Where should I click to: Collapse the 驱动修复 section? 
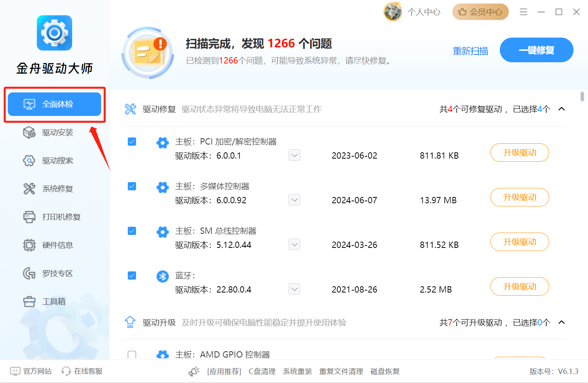coord(561,109)
